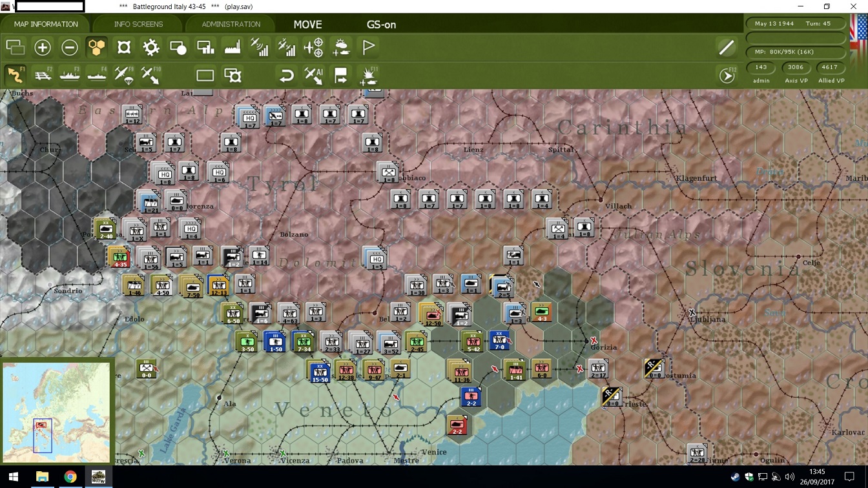Select the 2-40 armored unit counter
Viewport: 868px width, 488px height.
pos(105,228)
